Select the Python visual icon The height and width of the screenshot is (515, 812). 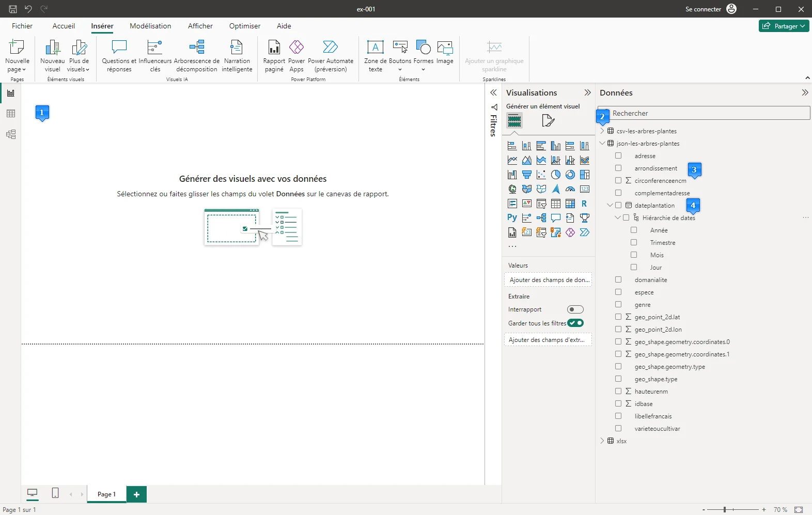512,218
